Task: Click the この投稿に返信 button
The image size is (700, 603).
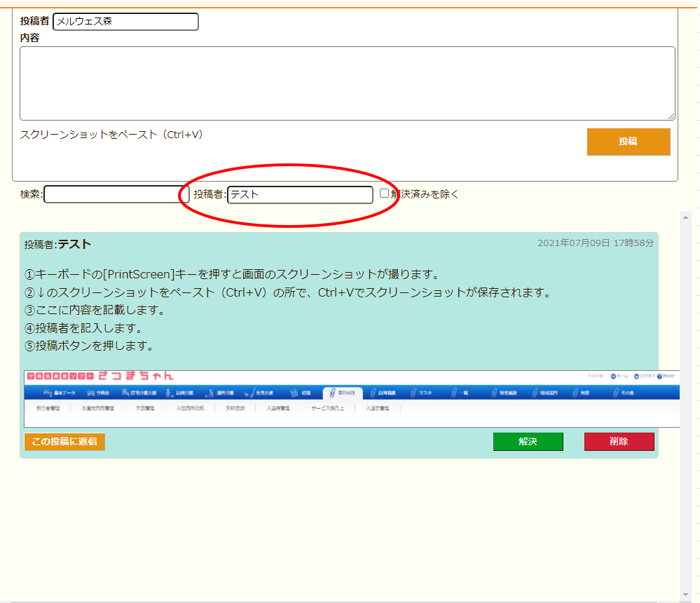Action: (64, 442)
